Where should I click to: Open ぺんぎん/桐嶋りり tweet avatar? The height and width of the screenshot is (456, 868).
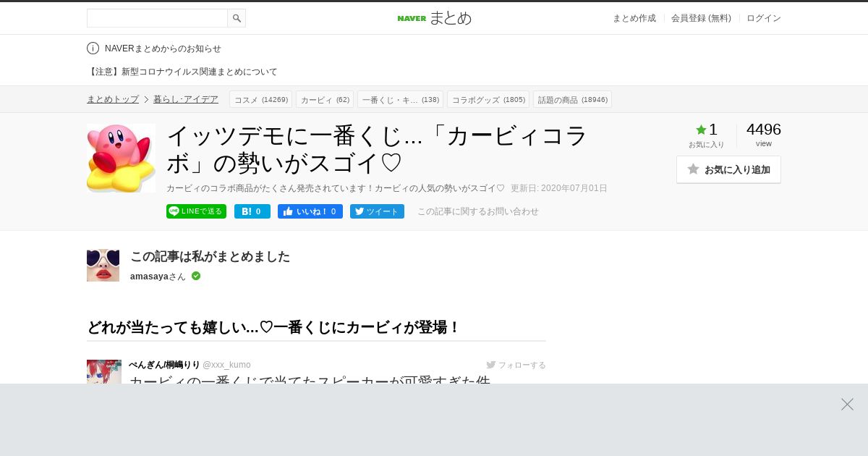pyautogui.click(x=104, y=372)
